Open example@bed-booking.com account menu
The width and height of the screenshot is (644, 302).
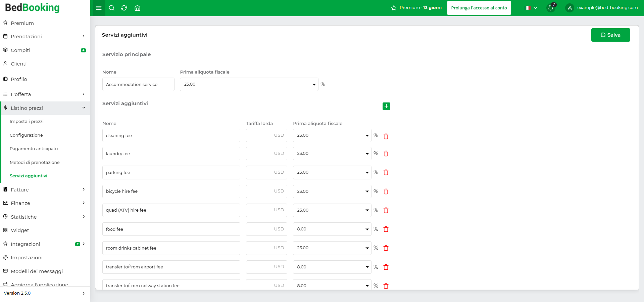[x=607, y=8]
